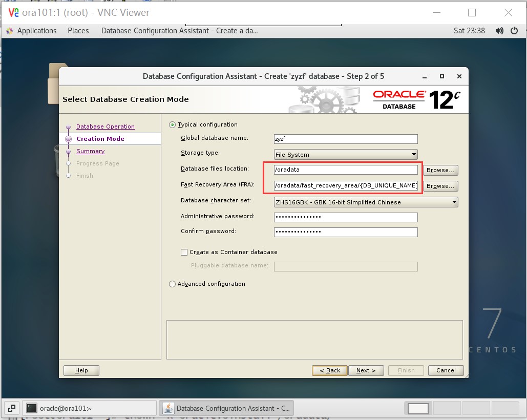Open the Places menu
This screenshot has width=527, height=420.
click(x=78, y=31)
